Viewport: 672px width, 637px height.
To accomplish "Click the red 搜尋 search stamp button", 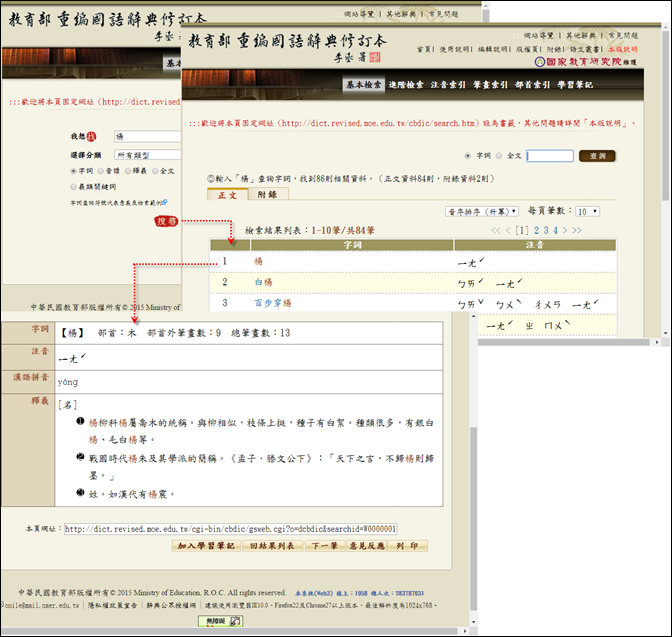I will coord(166,221).
